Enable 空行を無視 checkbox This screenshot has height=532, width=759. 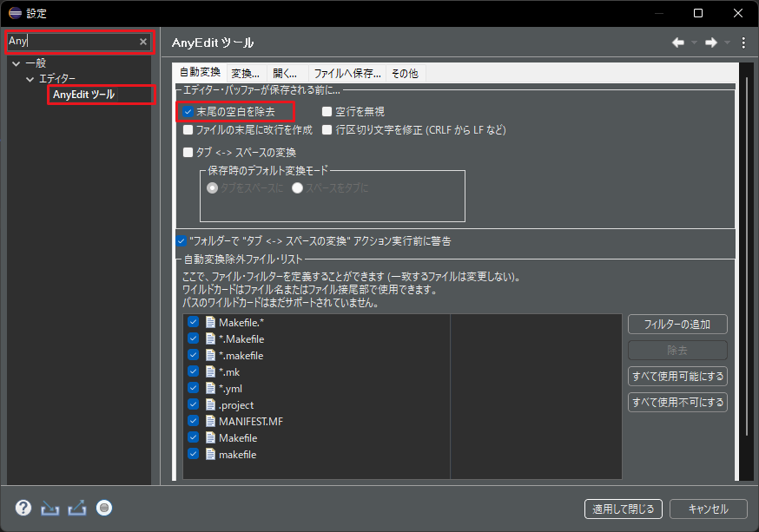coord(327,112)
